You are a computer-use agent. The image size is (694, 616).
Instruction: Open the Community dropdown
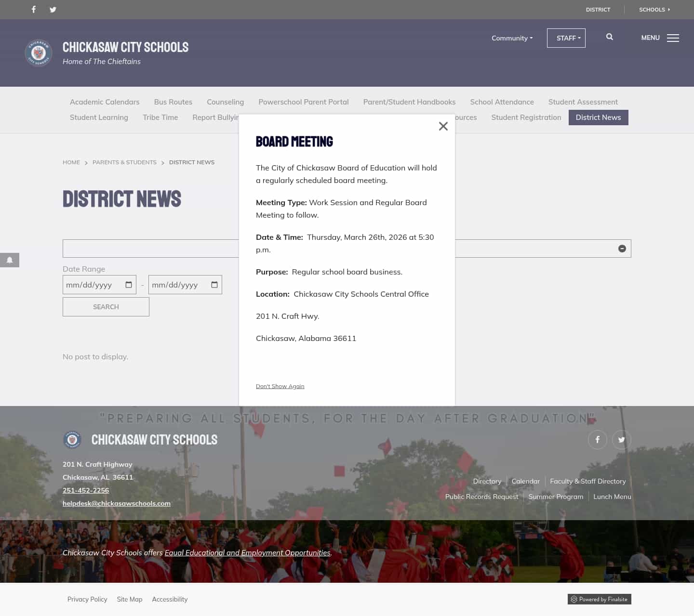pyautogui.click(x=512, y=38)
